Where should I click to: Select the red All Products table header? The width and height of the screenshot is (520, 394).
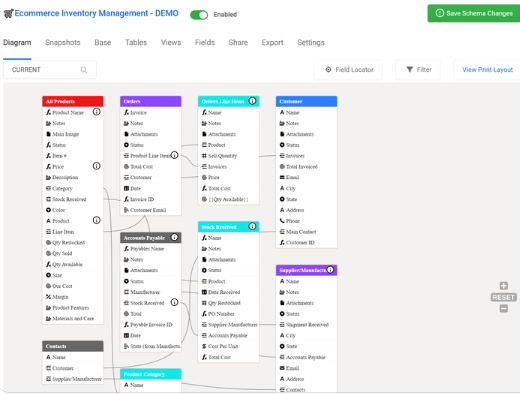tap(73, 101)
